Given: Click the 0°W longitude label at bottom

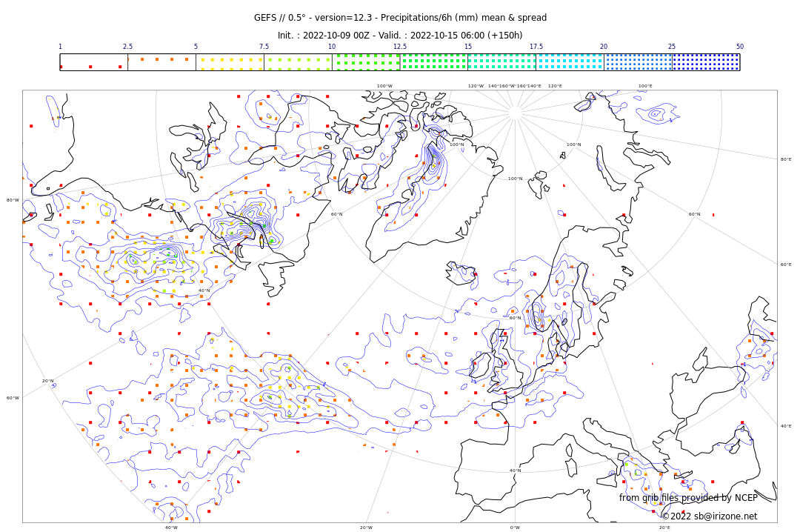Looking at the screenshot, I should click(x=515, y=528).
